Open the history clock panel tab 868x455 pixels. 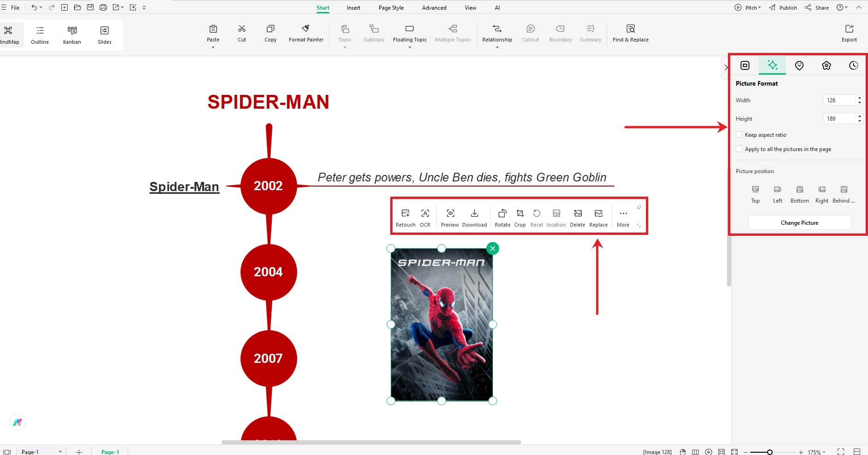[x=854, y=65]
